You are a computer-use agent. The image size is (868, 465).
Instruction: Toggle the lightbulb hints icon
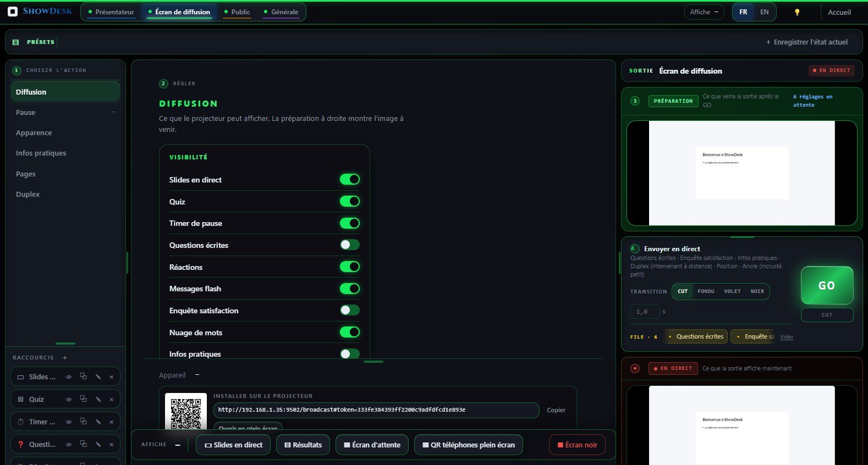click(x=797, y=12)
